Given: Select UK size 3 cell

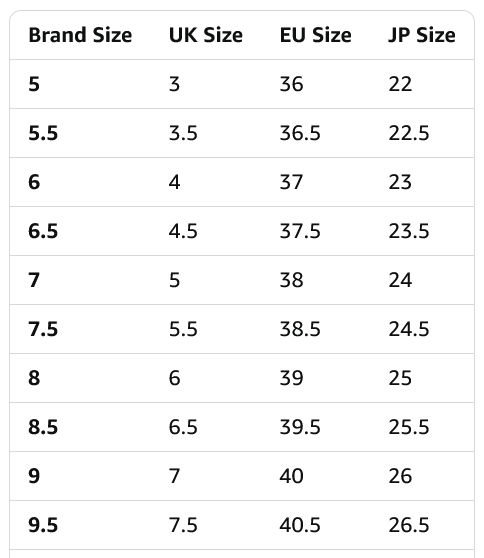Looking at the screenshot, I should coord(174,84).
